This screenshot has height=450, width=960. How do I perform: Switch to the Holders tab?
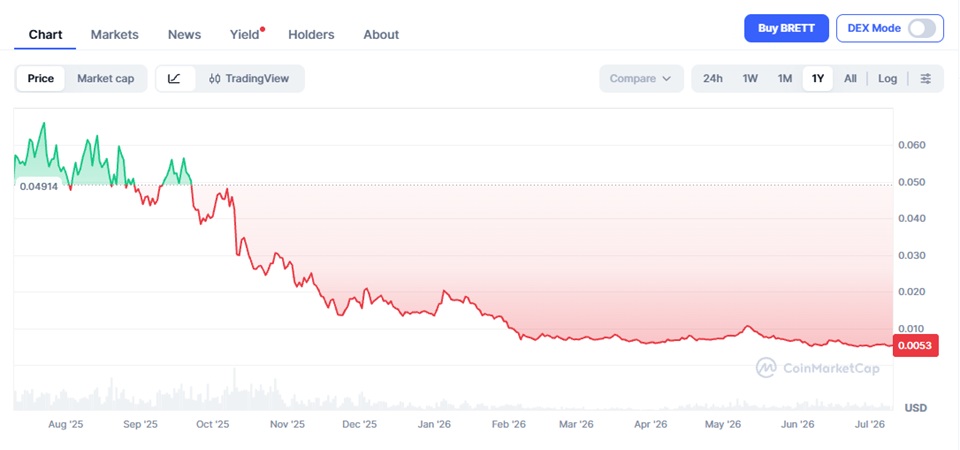point(311,35)
